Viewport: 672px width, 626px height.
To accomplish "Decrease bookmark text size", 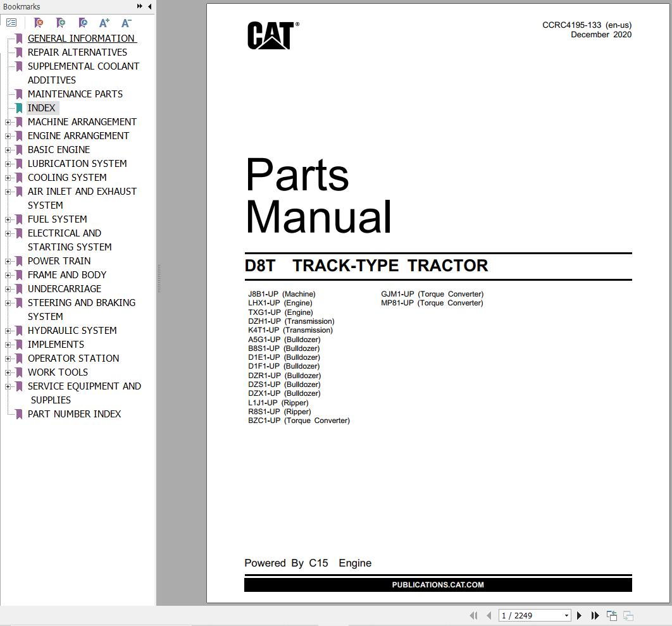I will pyautogui.click(x=126, y=23).
